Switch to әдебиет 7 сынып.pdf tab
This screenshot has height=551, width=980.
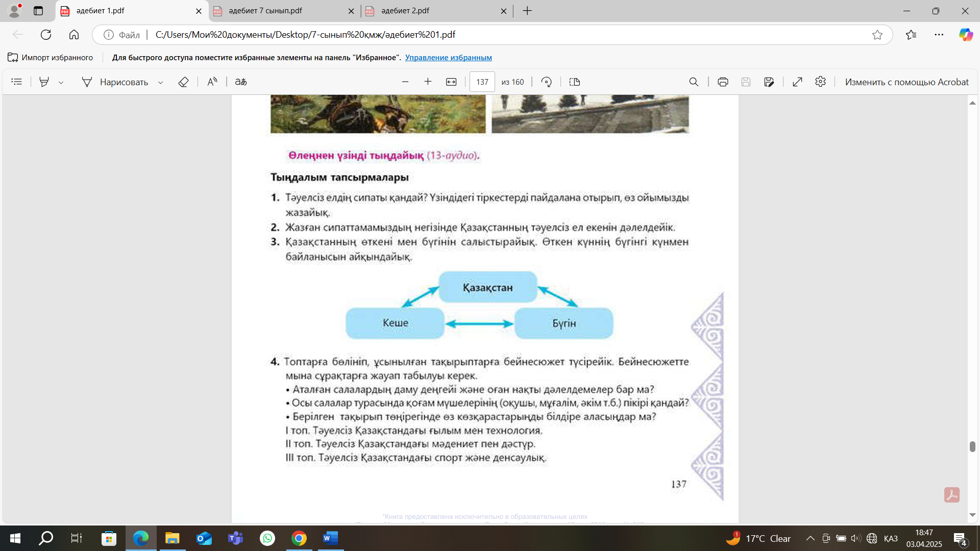[265, 11]
